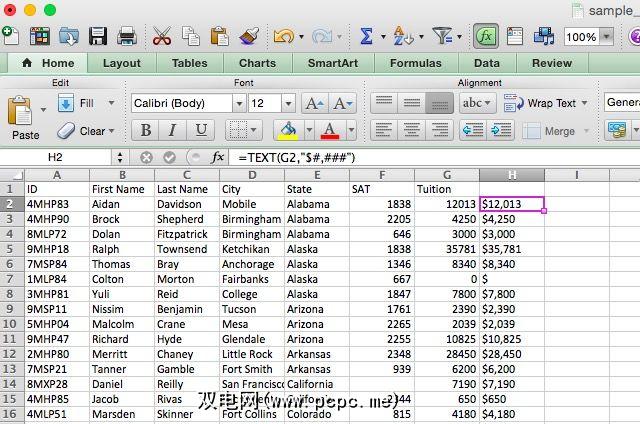The width and height of the screenshot is (640, 424).
Task: Open the Wrap Text dropdown arrow
Action: (584, 103)
